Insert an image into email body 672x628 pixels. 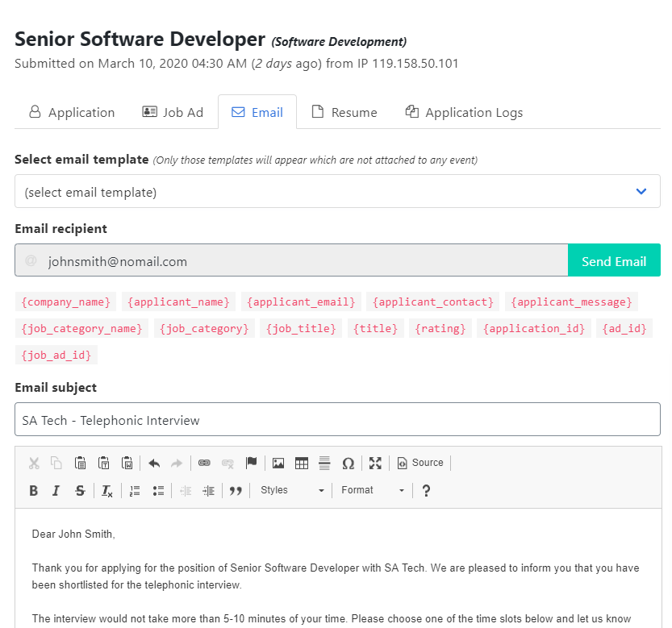pos(278,463)
